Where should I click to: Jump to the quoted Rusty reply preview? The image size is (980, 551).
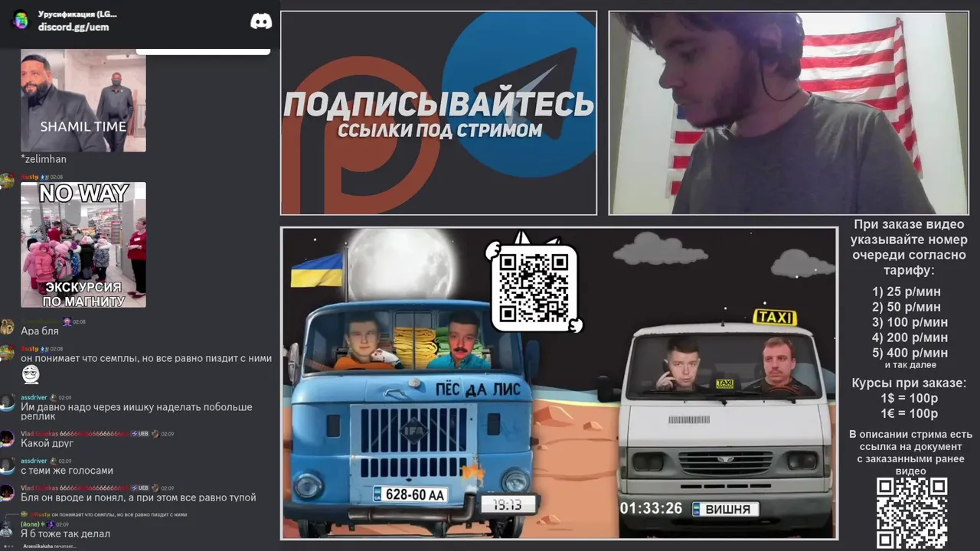tap(105, 514)
